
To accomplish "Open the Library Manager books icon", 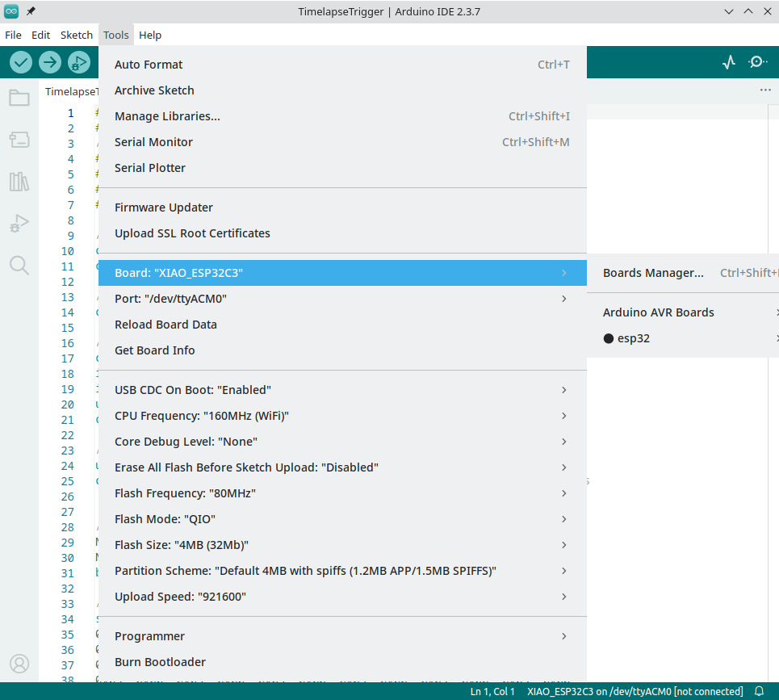I will pos(19,182).
